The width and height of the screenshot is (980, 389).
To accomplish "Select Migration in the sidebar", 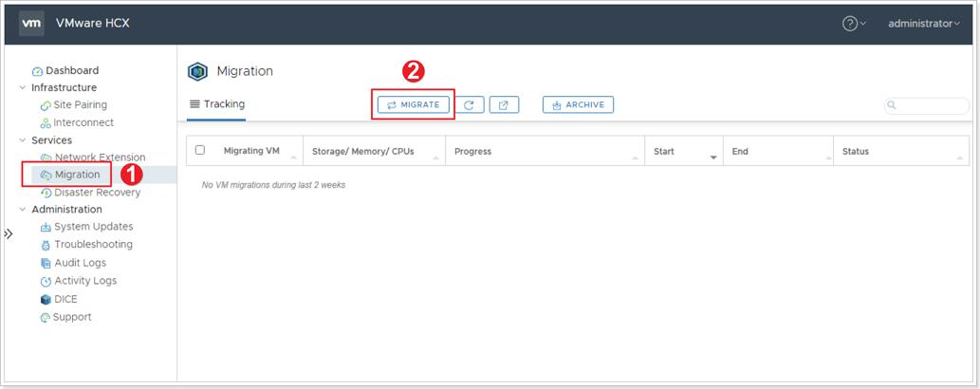I will [77, 175].
